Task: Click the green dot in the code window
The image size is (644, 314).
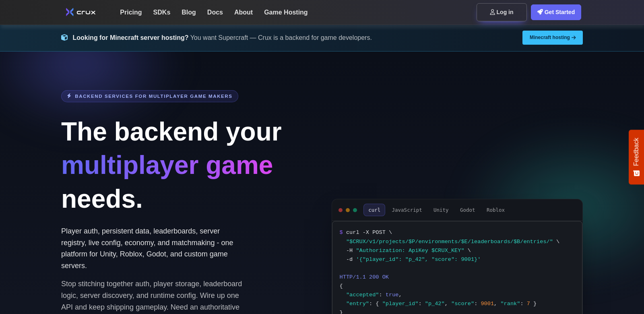Action: pyautogui.click(x=355, y=210)
